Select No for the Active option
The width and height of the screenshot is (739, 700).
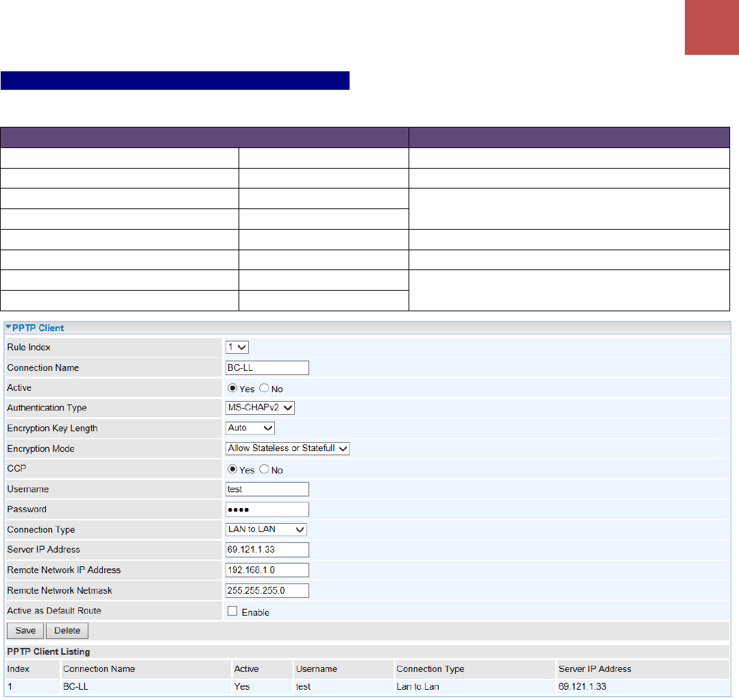264,388
